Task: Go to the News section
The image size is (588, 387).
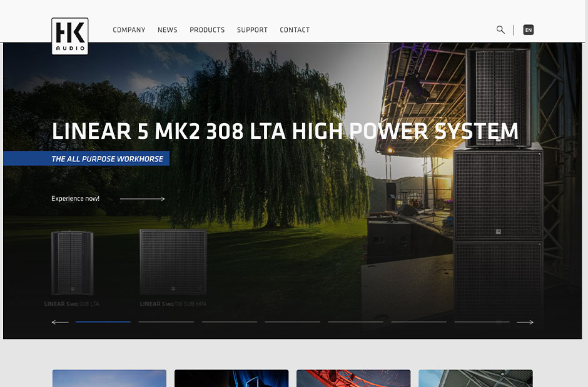Action: [167, 30]
